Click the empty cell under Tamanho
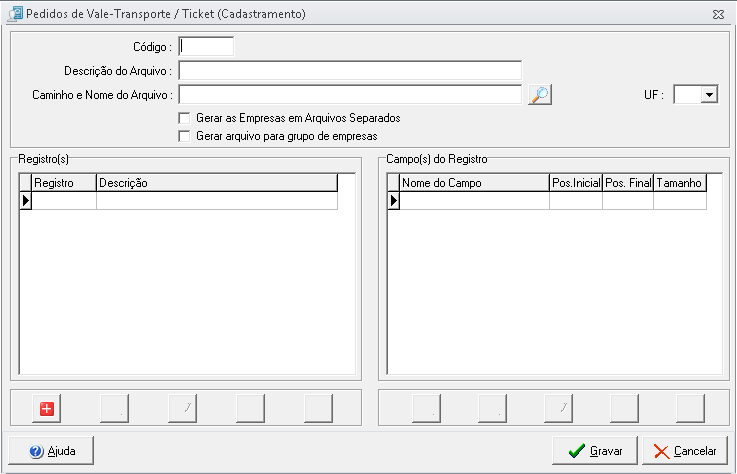Screen dimensions: 737x474 [680, 201]
